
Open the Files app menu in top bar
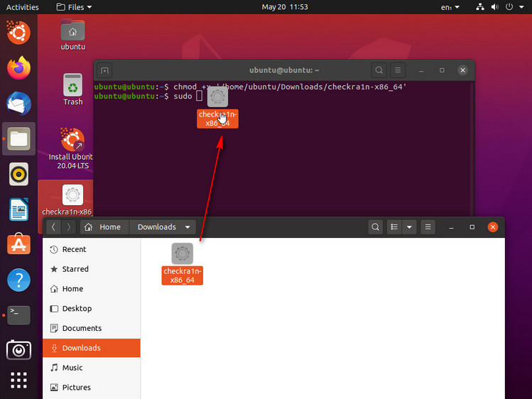click(75, 7)
